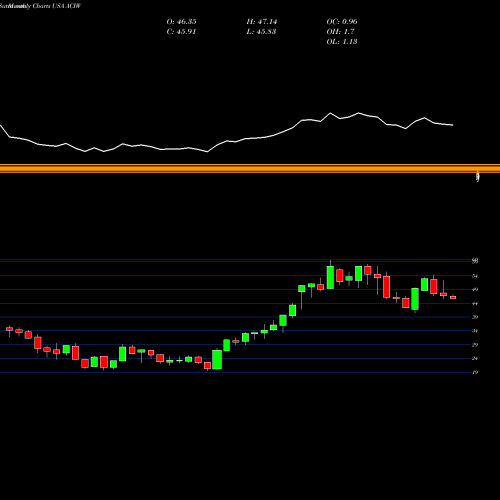Image resolution: width=500 pixels, height=500 pixels.
Task: Click the 39 price axis label
Action: point(475,317)
